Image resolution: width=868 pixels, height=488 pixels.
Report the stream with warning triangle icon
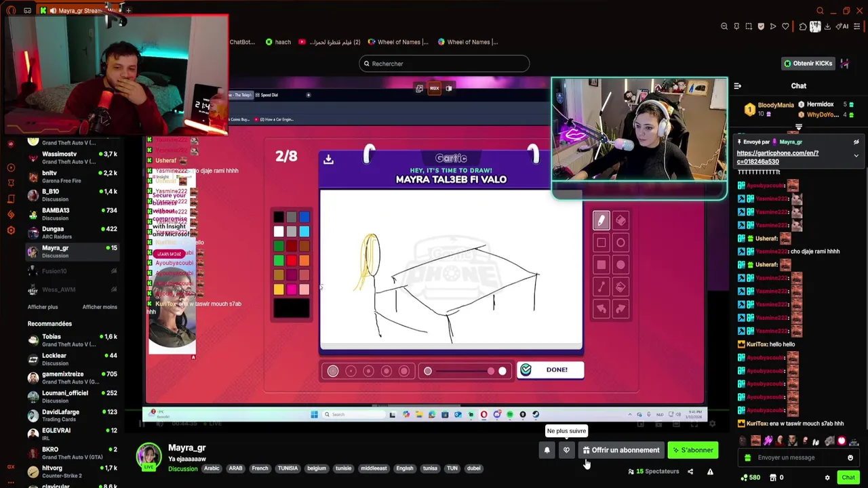tap(710, 472)
